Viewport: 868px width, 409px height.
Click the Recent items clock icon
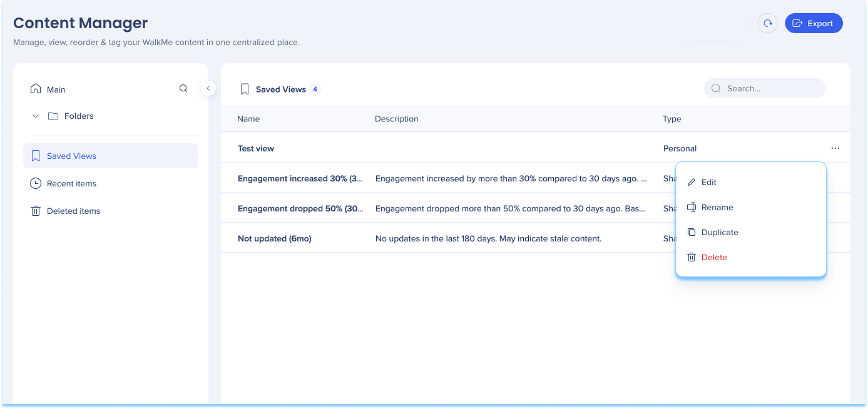36,183
